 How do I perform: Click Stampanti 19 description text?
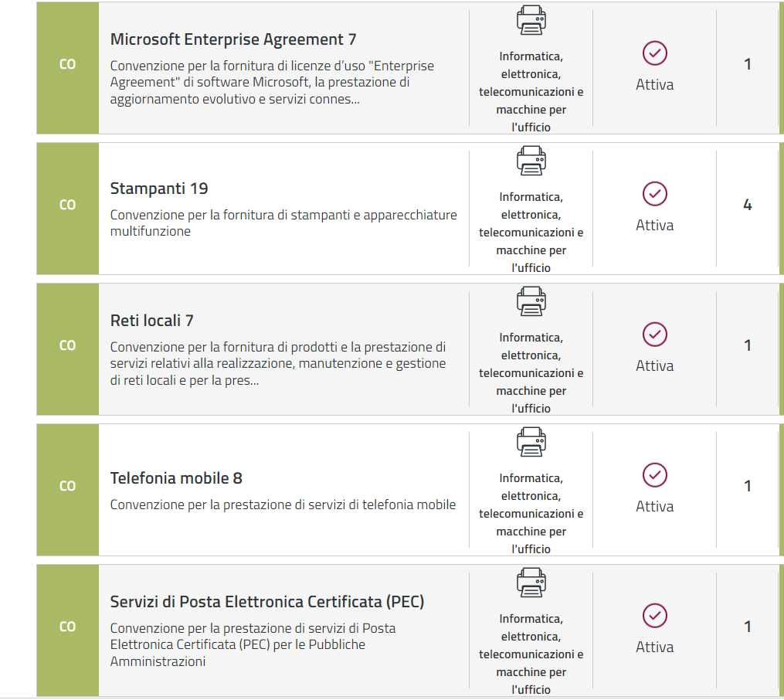point(283,223)
